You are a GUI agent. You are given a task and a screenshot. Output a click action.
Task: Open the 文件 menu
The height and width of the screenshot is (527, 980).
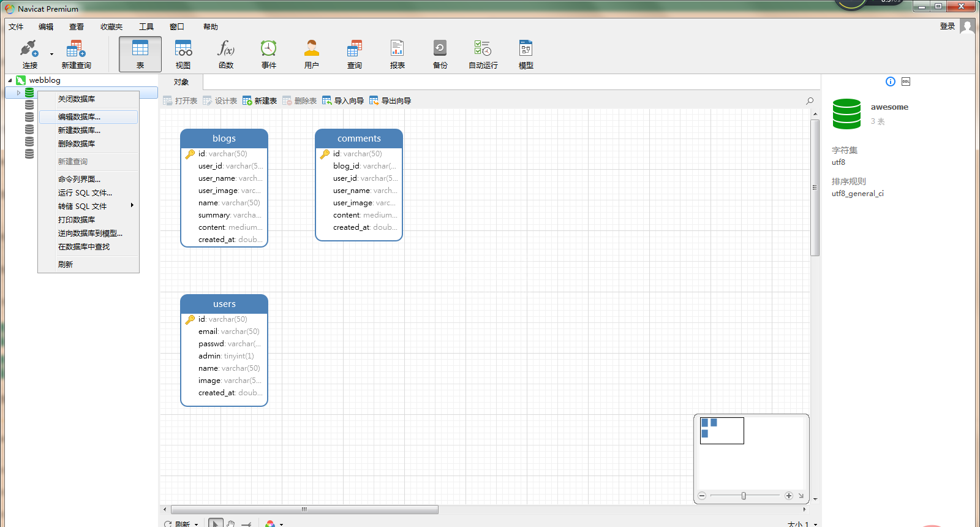(16, 27)
